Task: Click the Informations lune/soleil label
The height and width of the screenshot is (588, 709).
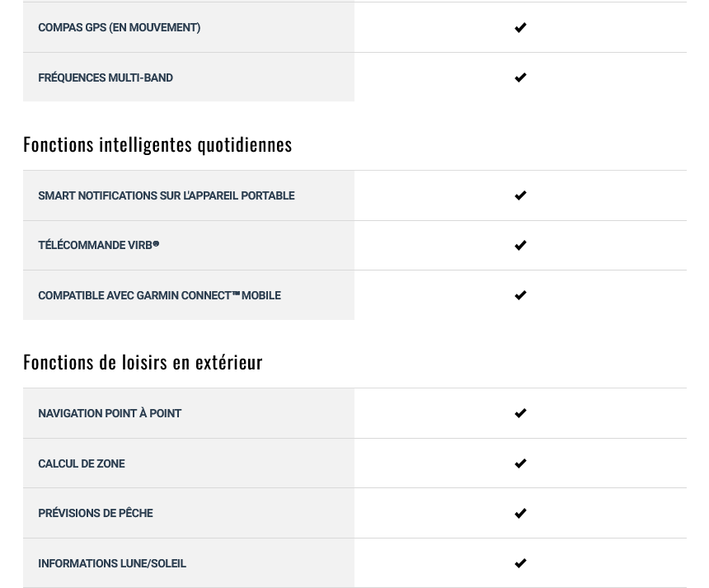Action: [112, 563]
